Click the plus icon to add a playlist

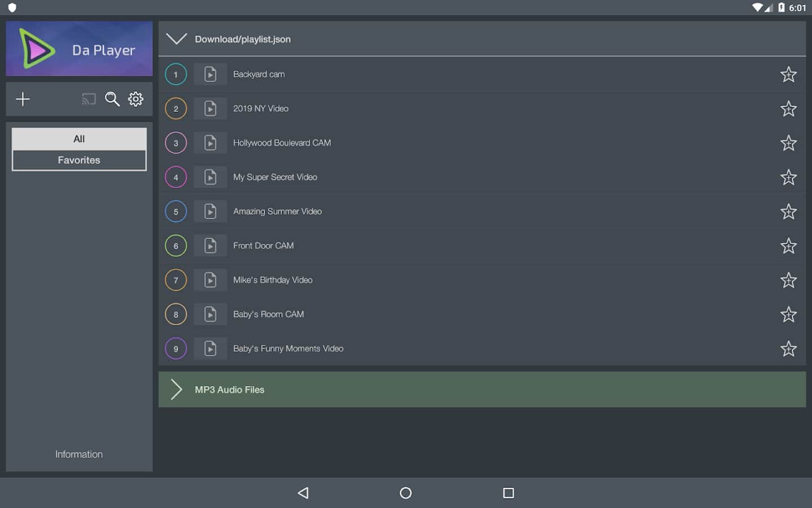[x=23, y=99]
